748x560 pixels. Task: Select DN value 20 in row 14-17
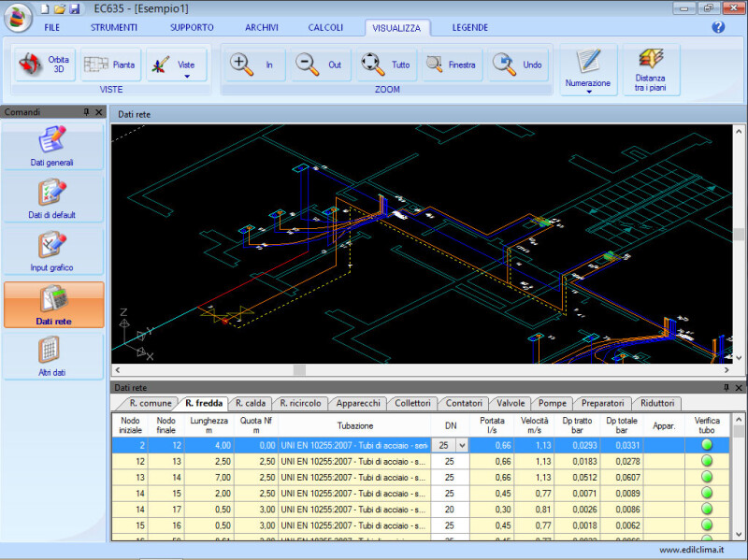coord(450,510)
